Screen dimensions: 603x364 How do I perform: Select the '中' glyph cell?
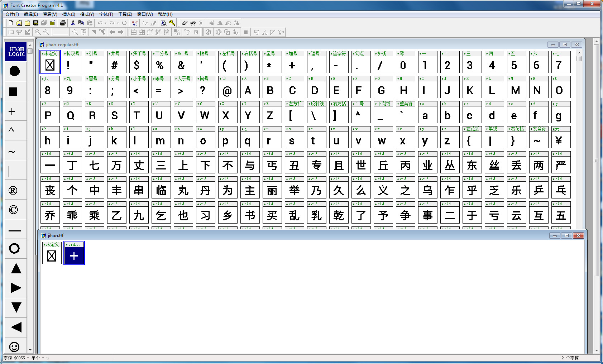(94, 187)
